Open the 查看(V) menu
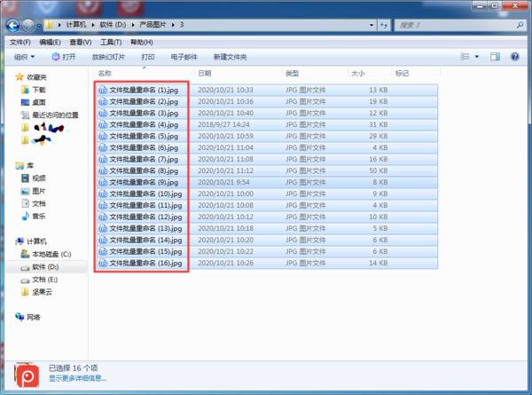Screen dimensions: 532x395 pos(81,42)
